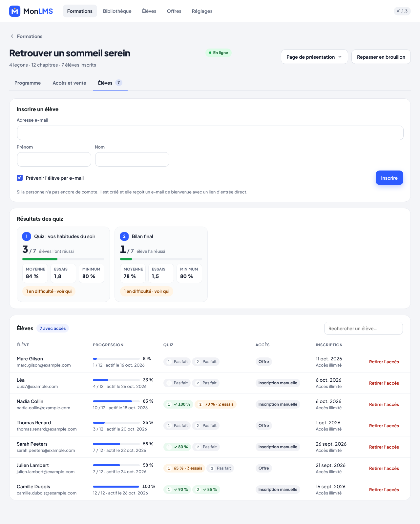Click Camille Dubois' 100 % progress bar
The height and width of the screenshot is (524, 420).
(x=116, y=487)
